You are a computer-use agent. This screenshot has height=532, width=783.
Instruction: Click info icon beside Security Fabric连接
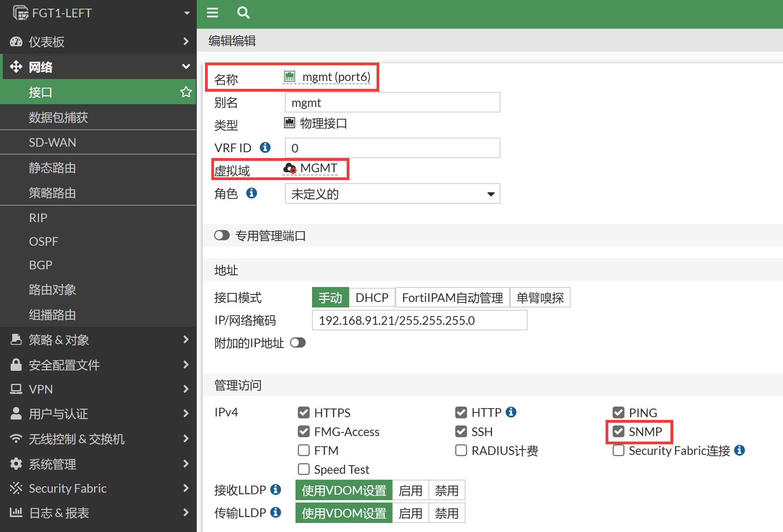[x=739, y=450]
